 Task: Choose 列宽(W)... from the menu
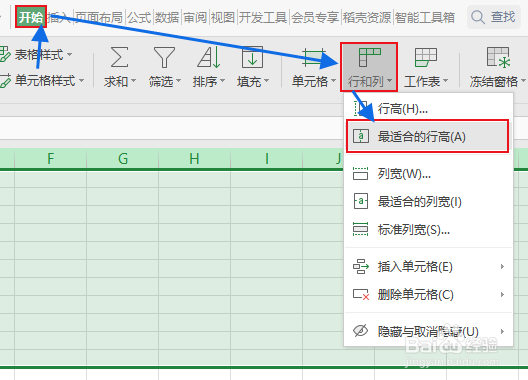pos(428,174)
